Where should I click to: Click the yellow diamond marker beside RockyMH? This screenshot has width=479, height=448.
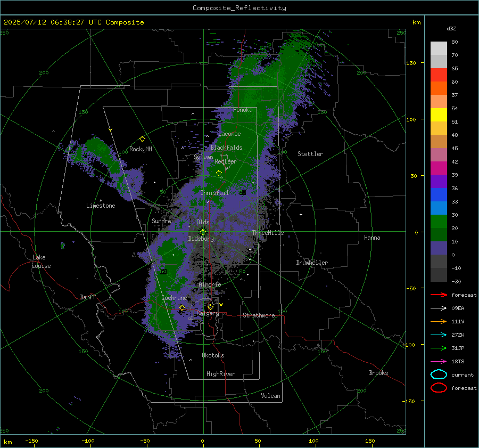[142, 139]
